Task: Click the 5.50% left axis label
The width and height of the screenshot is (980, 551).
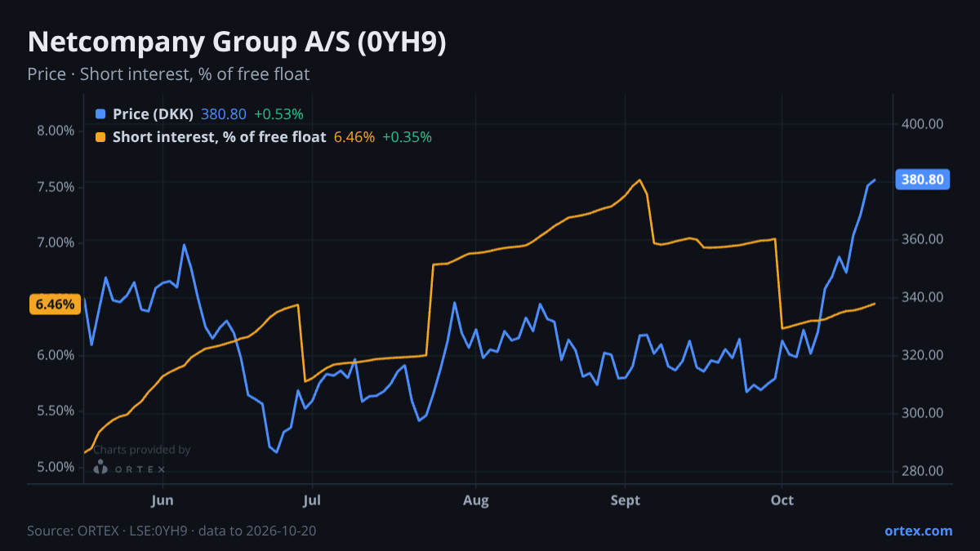Action: 56,411
